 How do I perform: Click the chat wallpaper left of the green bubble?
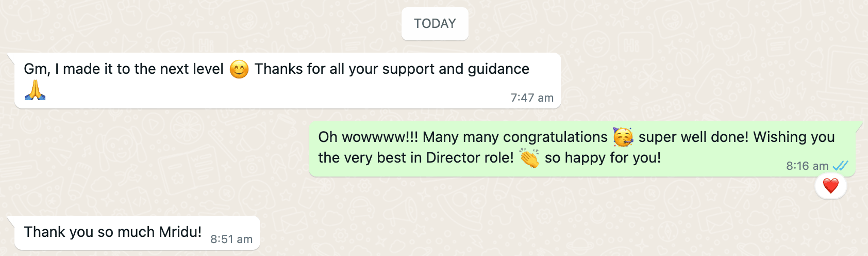tap(155, 150)
